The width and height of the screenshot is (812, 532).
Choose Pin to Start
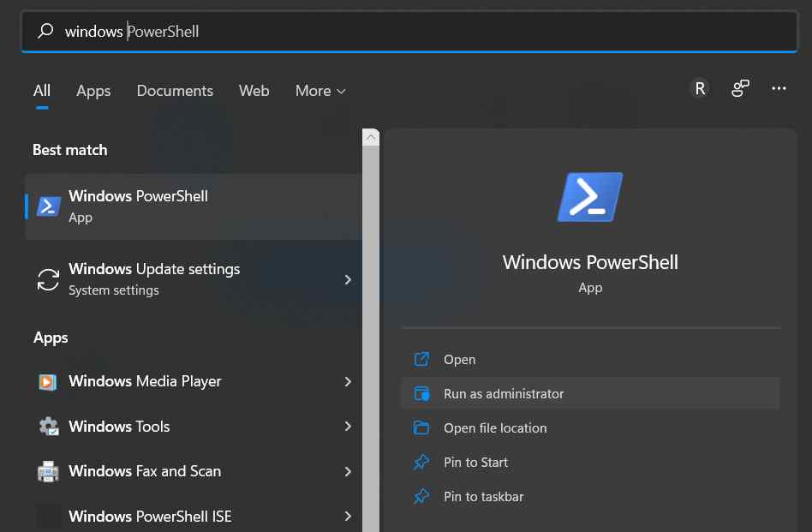[x=590, y=462]
